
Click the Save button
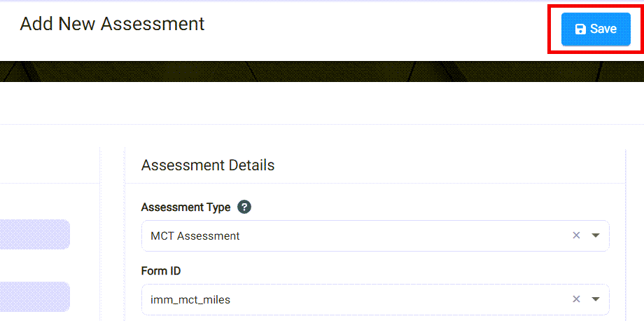[596, 29]
